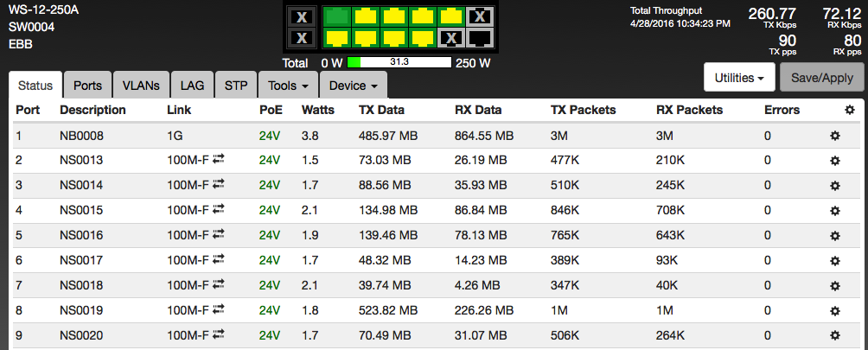The width and height of the screenshot is (868, 350).
Task: Open the gear settings for port 9 NS0020
Action: coord(835,336)
